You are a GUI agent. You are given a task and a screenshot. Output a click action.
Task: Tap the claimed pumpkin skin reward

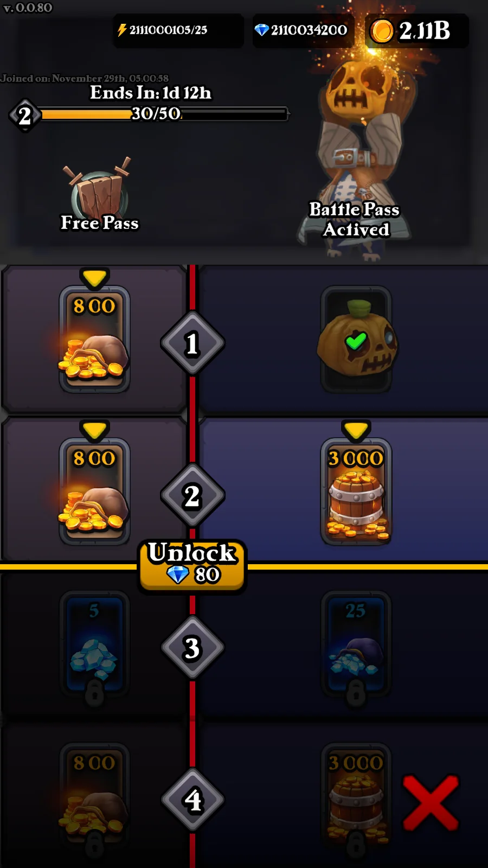(356, 339)
